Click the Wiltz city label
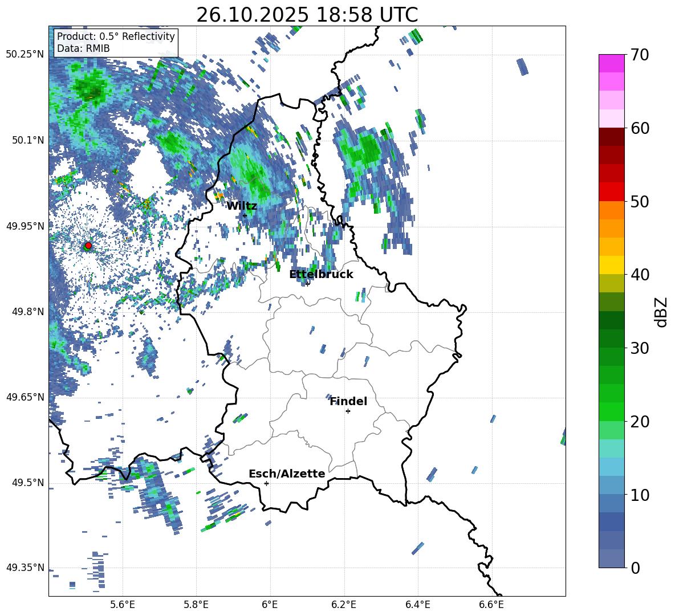 pos(242,206)
